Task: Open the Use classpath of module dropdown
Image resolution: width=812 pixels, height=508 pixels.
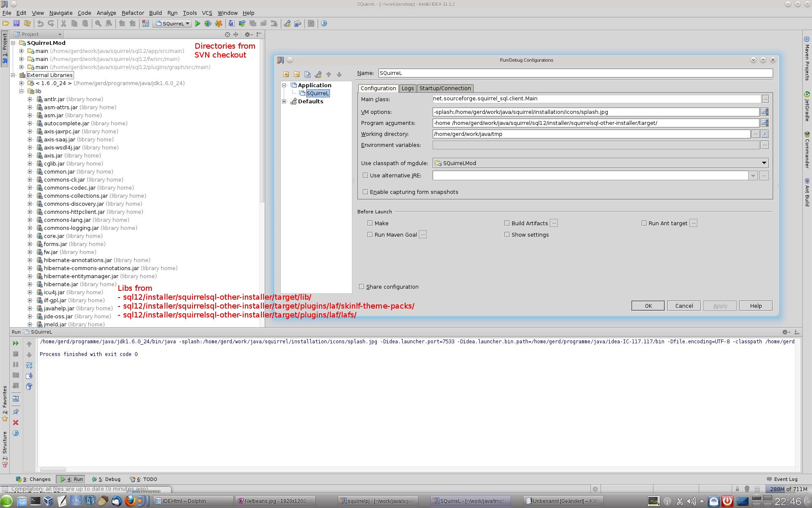Action: (764, 163)
